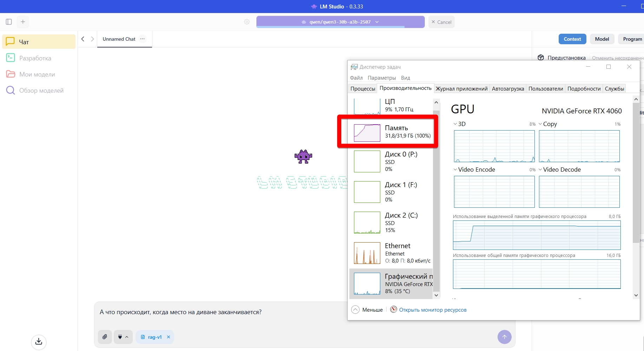Image resolution: width=644 pixels, height=351 pixels.
Task: Open the Разработка developer section
Action: (x=39, y=58)
